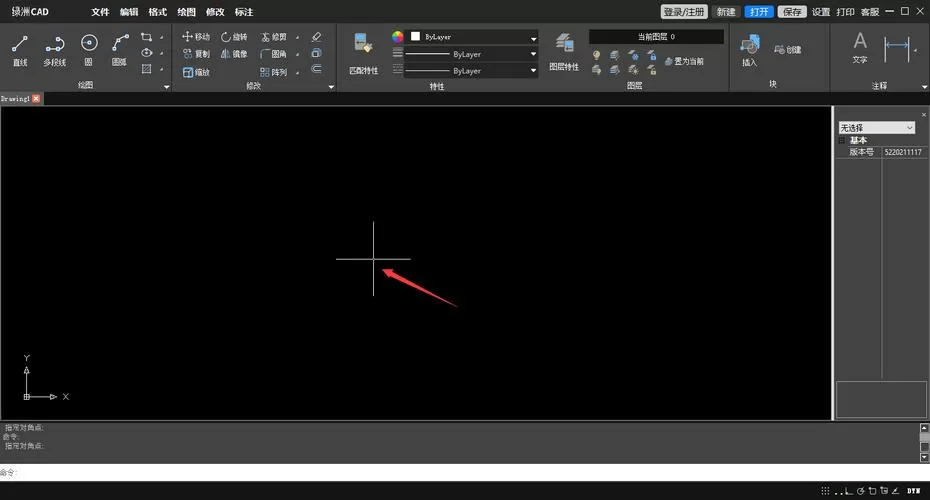Activate the 旋转 rotate tool
This screenshot has height=500, width=930.
(234, 37)
